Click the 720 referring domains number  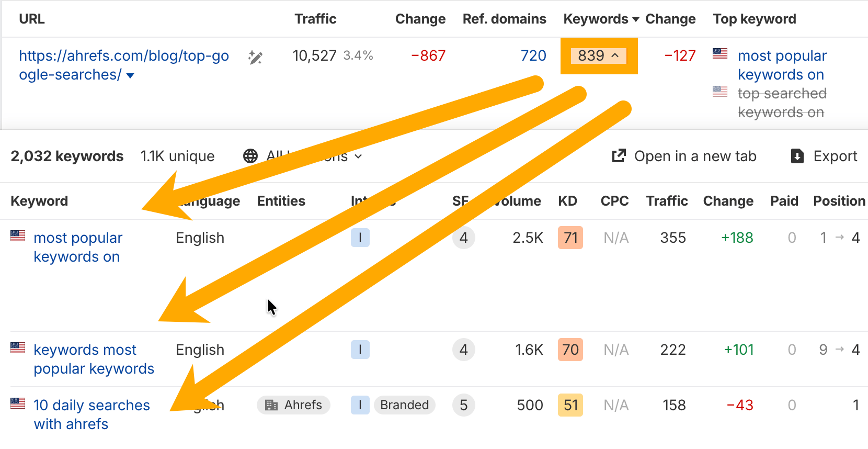click(533, 55)
